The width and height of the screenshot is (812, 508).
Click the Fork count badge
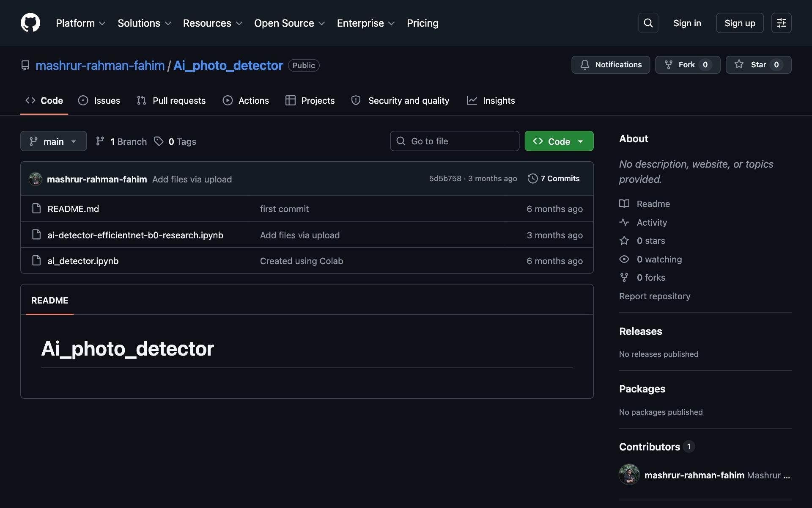click(705, 65)
